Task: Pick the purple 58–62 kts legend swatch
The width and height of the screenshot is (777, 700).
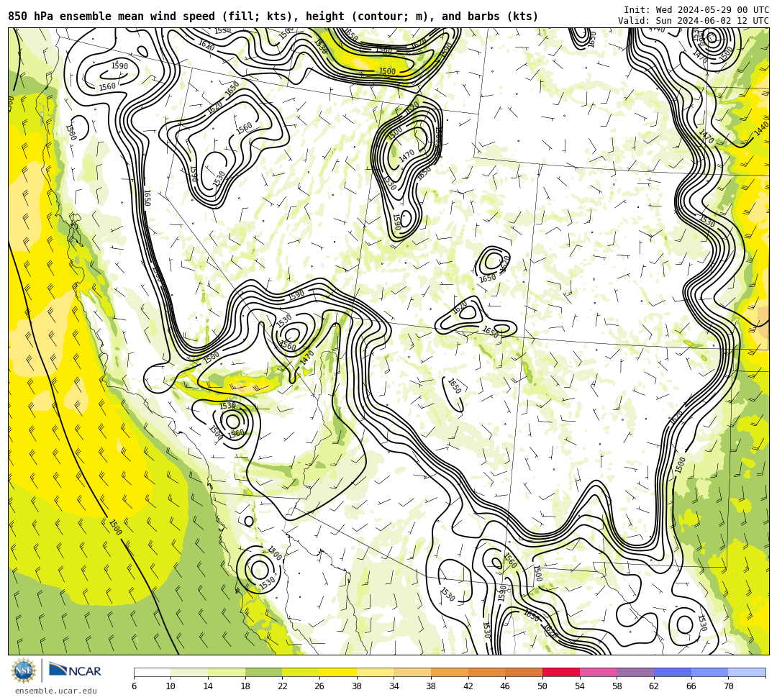Action: tap(635, 672)
